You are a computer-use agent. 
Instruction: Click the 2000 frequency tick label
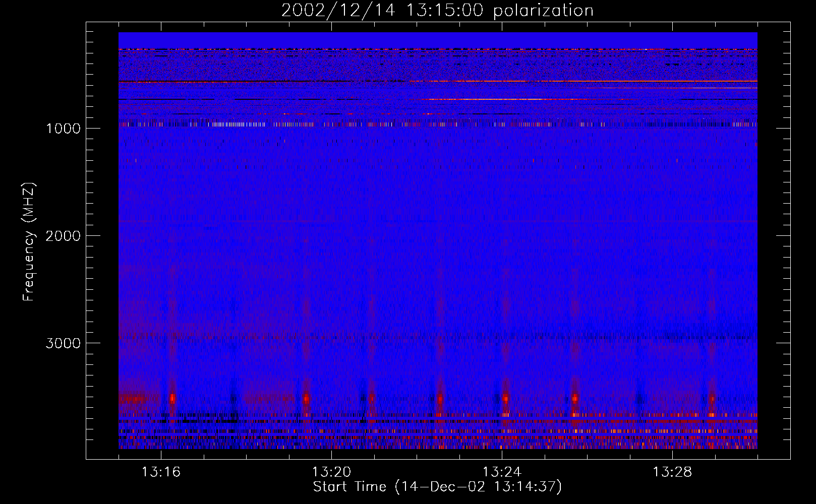(63, 236)
